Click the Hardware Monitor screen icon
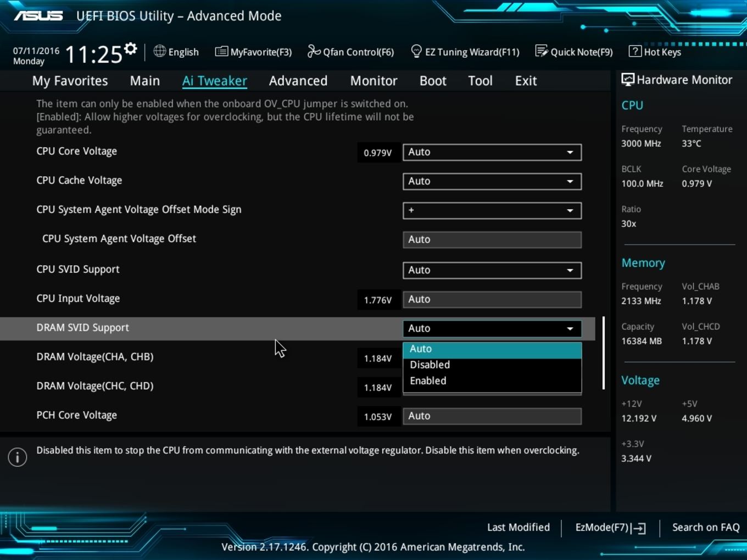Image resolution: width=747 pixels, height=560 pixels. (x=628, y=80)
